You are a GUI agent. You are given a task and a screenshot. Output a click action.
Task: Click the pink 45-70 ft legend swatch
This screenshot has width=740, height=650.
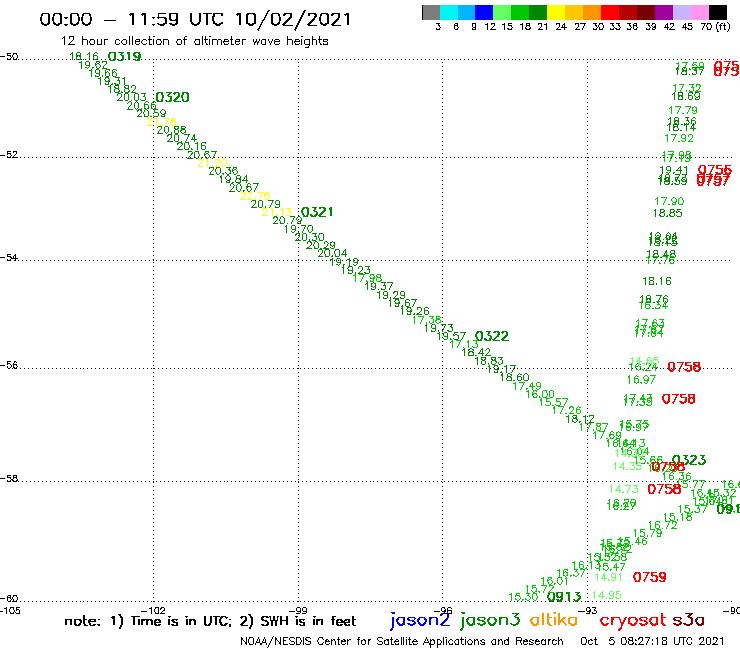tap(699, 12)
